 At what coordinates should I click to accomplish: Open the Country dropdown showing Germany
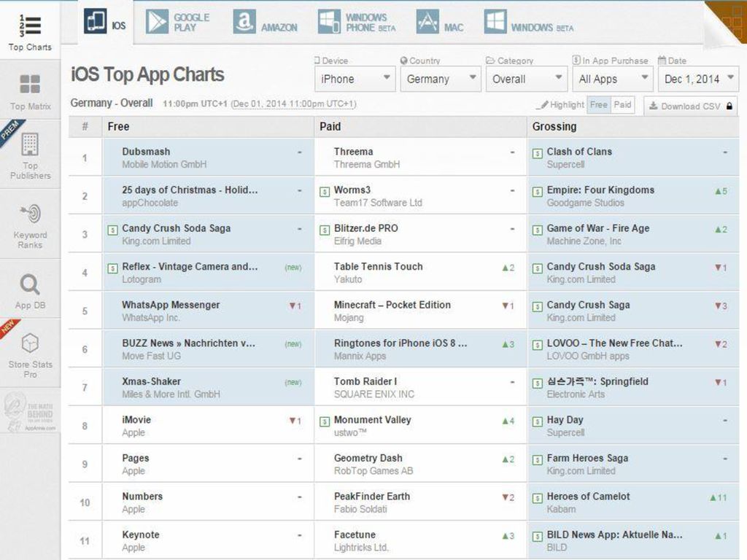[441, 79]
